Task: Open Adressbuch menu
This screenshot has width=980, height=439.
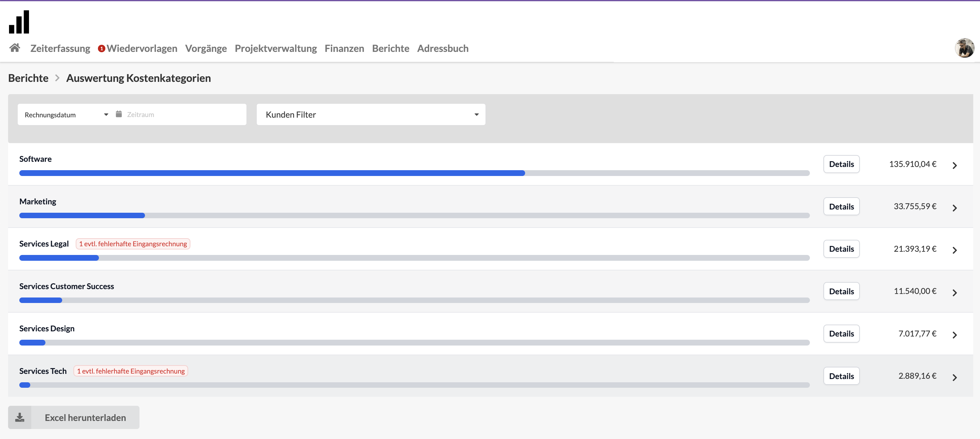Action: 443,48
